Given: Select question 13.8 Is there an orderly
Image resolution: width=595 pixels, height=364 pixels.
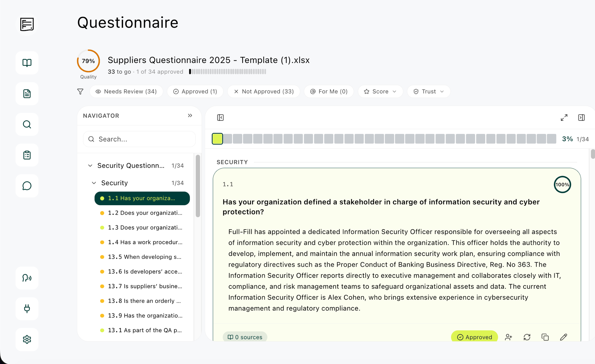Looking at the screenshot, I should 142,301.
